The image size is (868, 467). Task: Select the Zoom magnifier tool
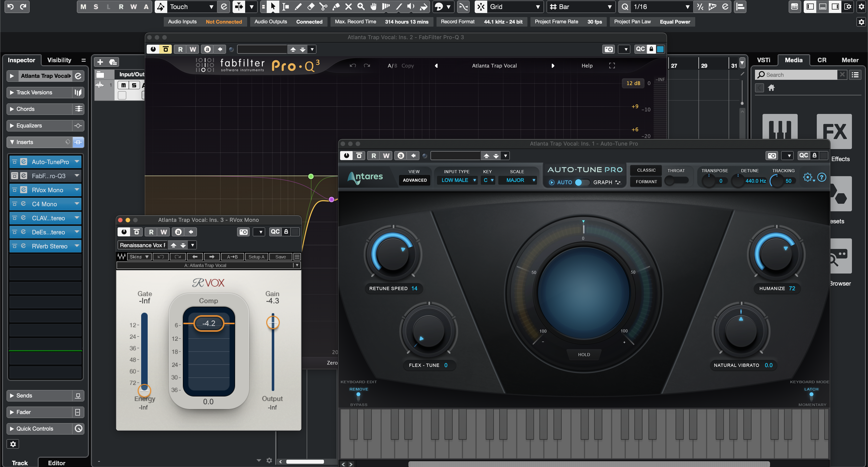point(361,6)
